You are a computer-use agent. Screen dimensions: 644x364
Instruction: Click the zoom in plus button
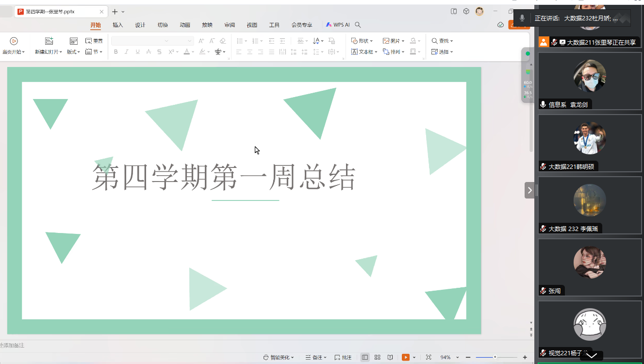coord(525,358)
